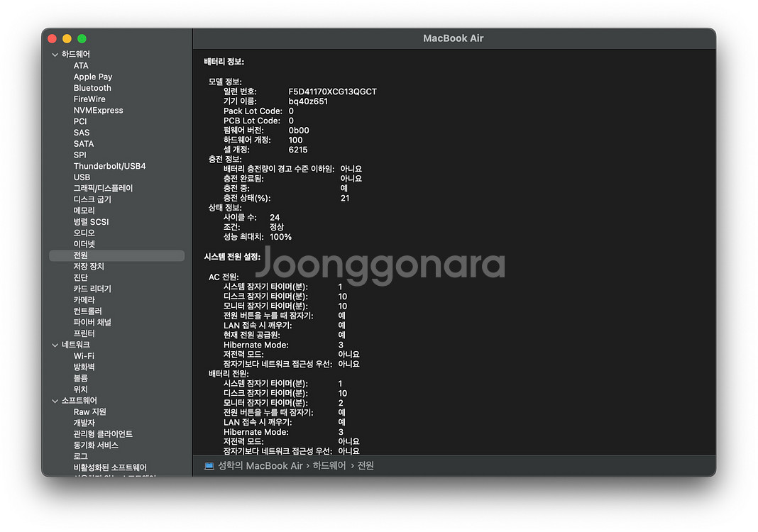Open 방화벽 in the sidebar
The width and height of the screenshot is (758, 532).
pyautogui.click(x=84, y=367)
